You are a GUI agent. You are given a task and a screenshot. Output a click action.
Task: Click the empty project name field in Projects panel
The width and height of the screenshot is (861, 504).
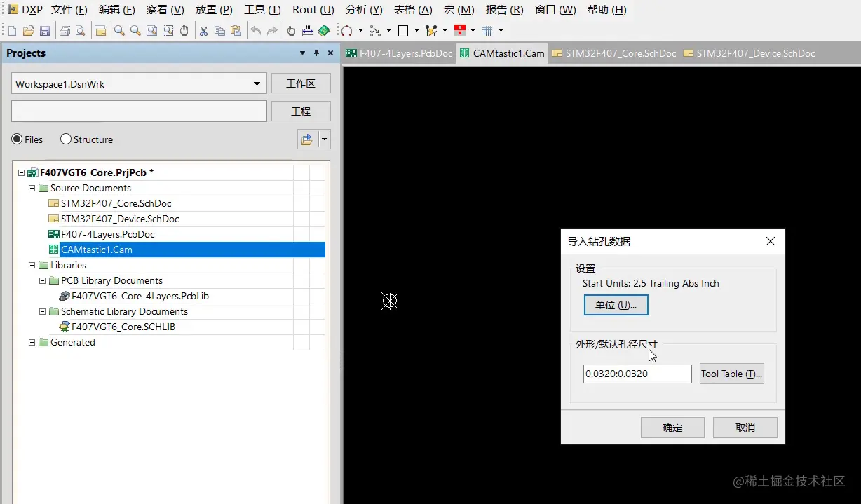pyautogui.click(x=140, y=111)
